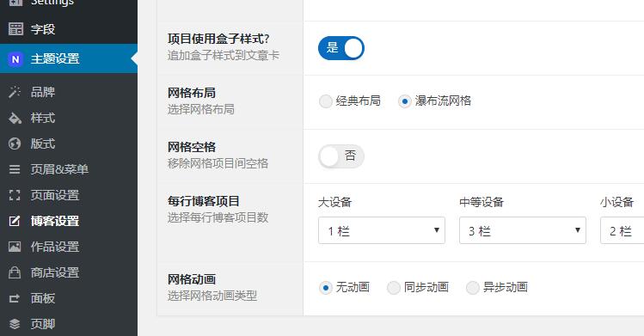Screen dimensions: 644x336
Task: Toggle off the 项目使用盒子样式 switch
Action: 340,48
